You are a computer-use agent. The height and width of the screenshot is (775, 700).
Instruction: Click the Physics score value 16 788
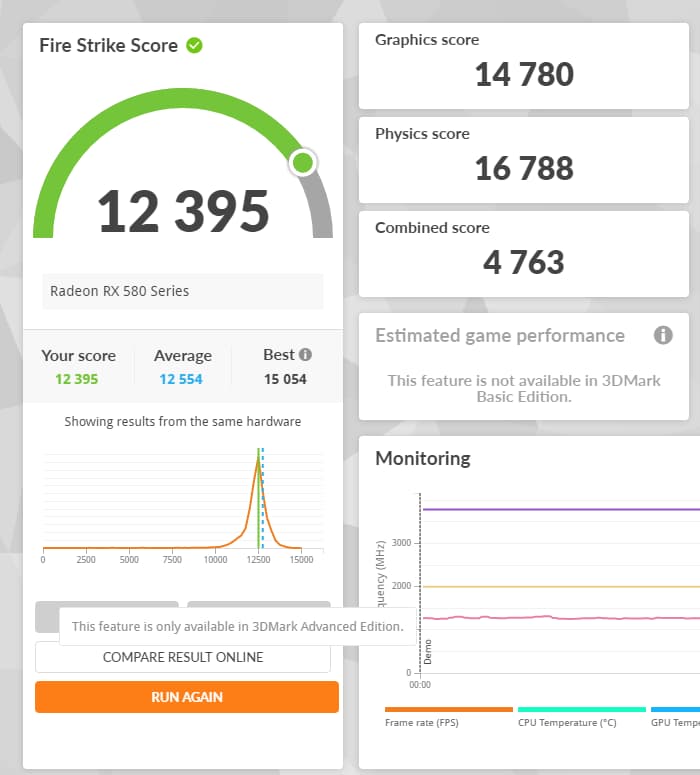524,169
